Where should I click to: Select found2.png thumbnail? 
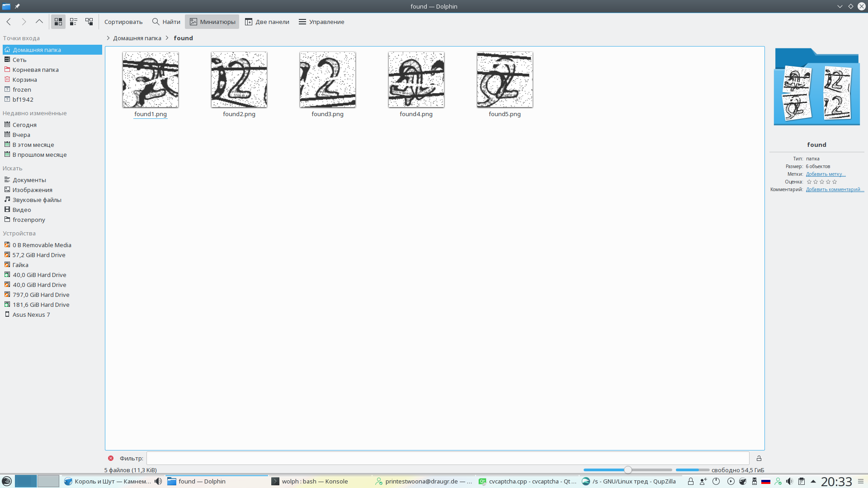(239, 80)
